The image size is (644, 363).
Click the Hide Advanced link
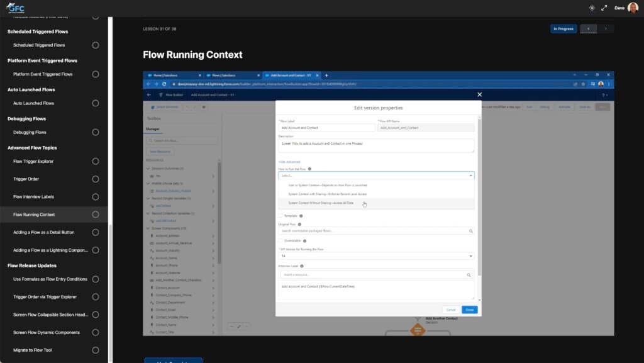[289, 162]
